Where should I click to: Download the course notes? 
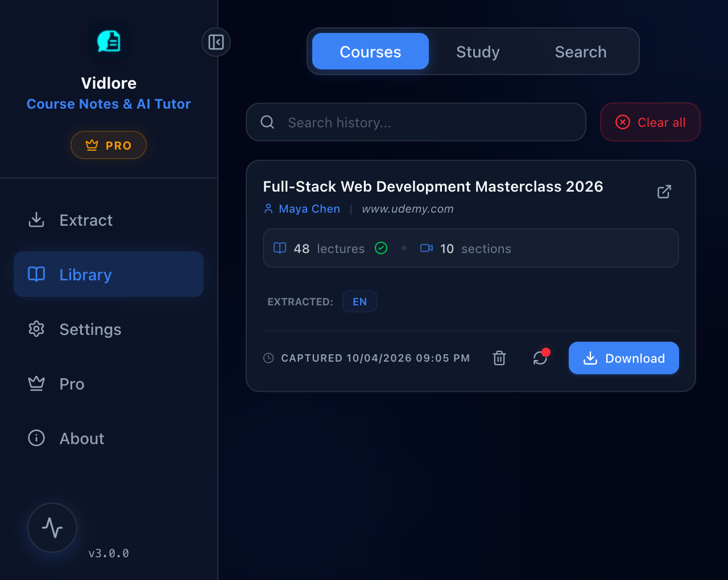click(x=624, y=358)
